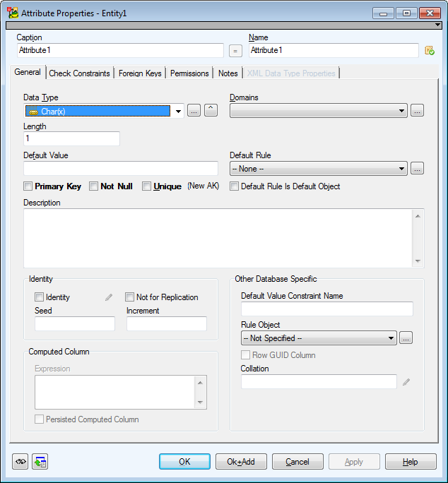Click the Default Value input field
This screenshot has height=483, width=448.
pos(121,169)
